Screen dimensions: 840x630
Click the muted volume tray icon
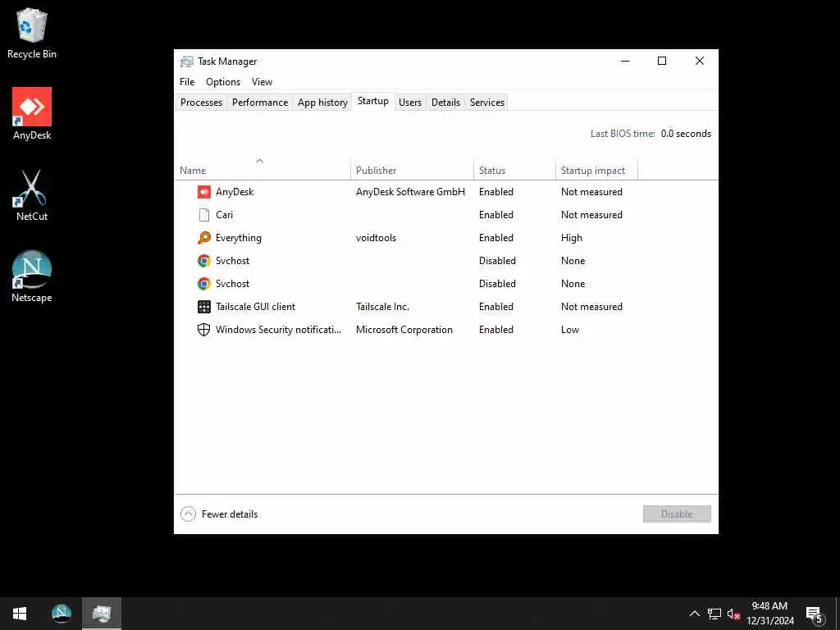point(733,614)
